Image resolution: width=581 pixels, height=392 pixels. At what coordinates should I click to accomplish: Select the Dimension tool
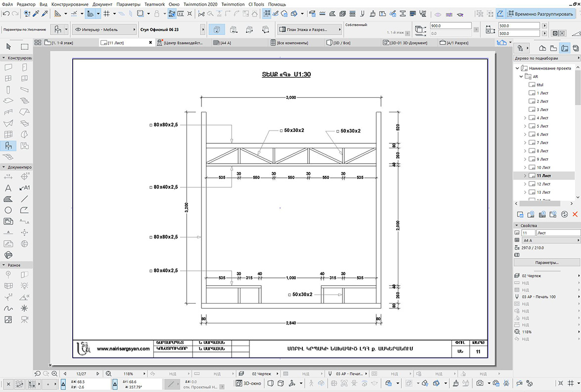pyautogui.click(x=8, y=176)
